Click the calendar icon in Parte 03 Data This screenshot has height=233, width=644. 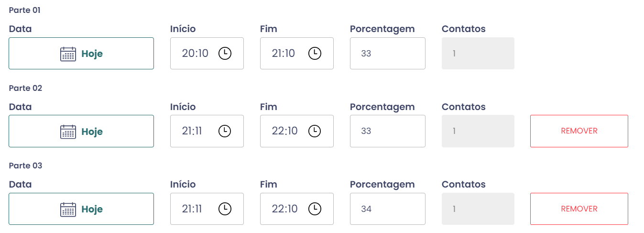pos(68,210)
